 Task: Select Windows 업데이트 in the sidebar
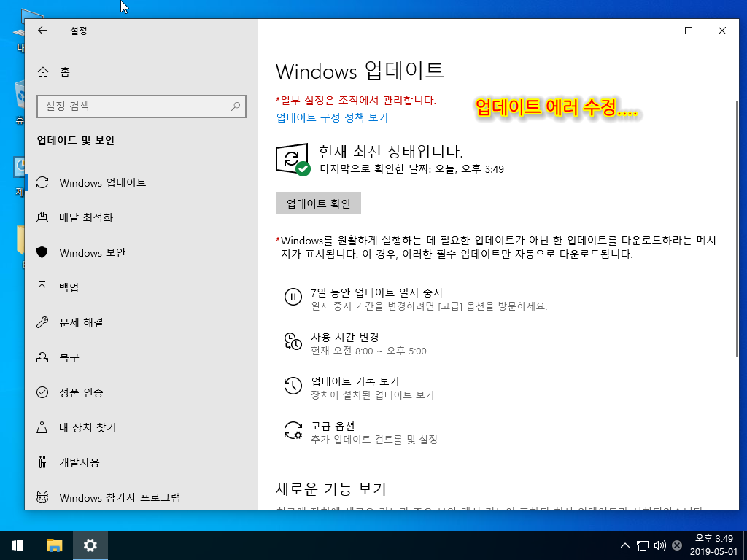tap(142, 182)
